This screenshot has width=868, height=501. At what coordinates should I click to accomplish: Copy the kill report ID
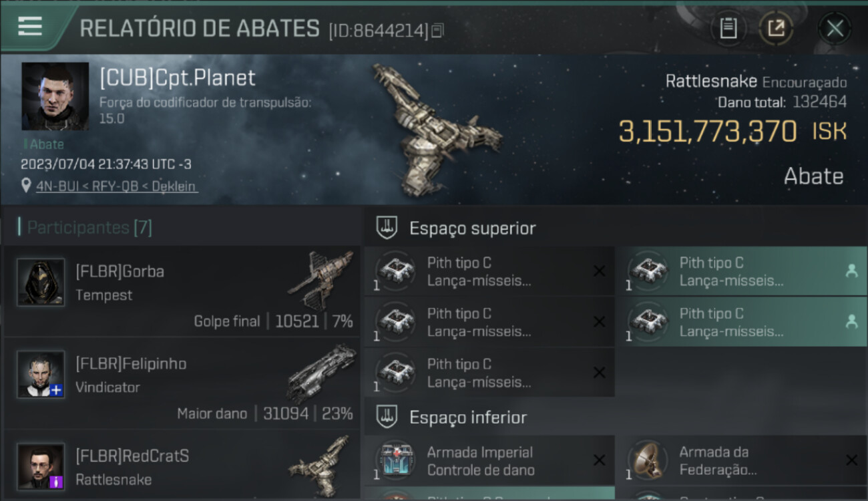pyautogui.click(x=437, y=31)
